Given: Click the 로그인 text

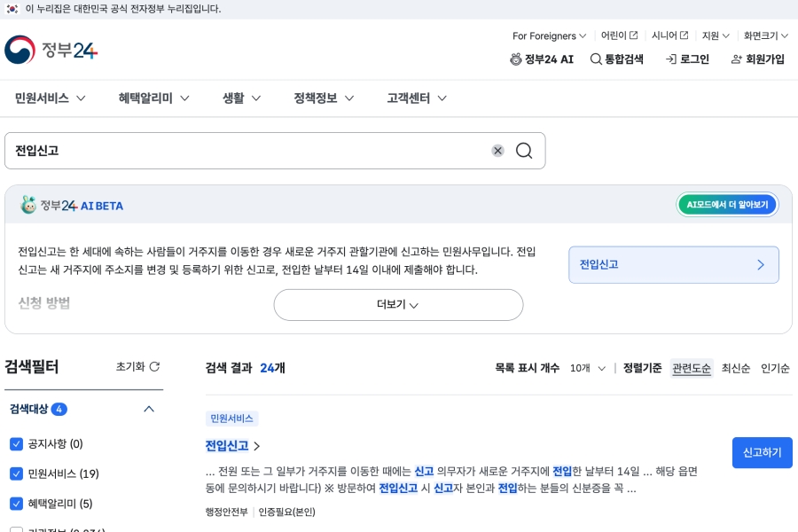Looking at the screenshot, I should [694, 59].
